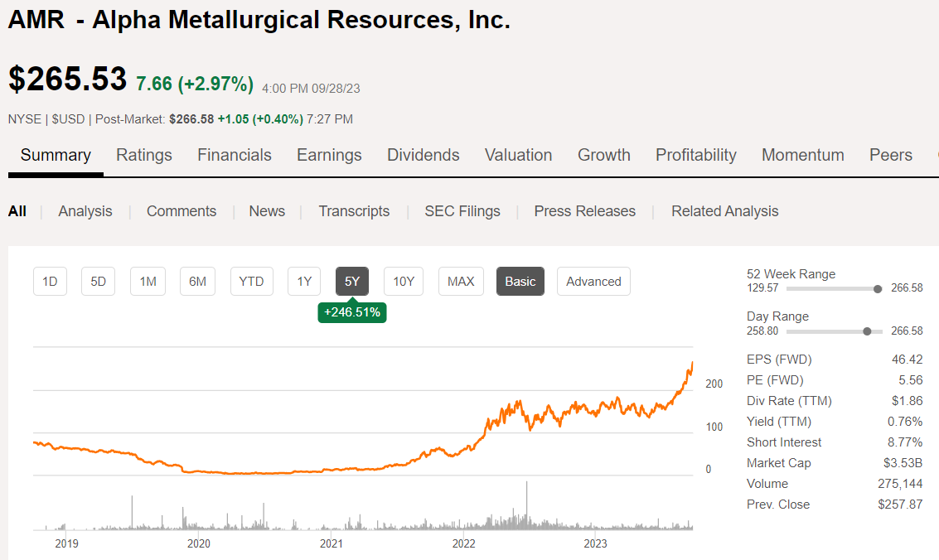Click the EPS (FWD) value 46.42
Image resolution: width=939 pixels, height=560 pixels.
tap(908, 360)
